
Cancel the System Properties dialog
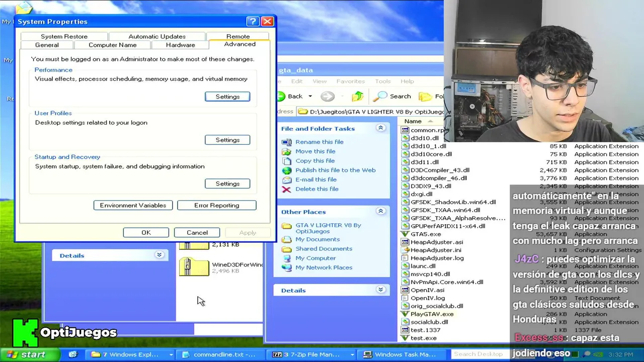(197, 232)
